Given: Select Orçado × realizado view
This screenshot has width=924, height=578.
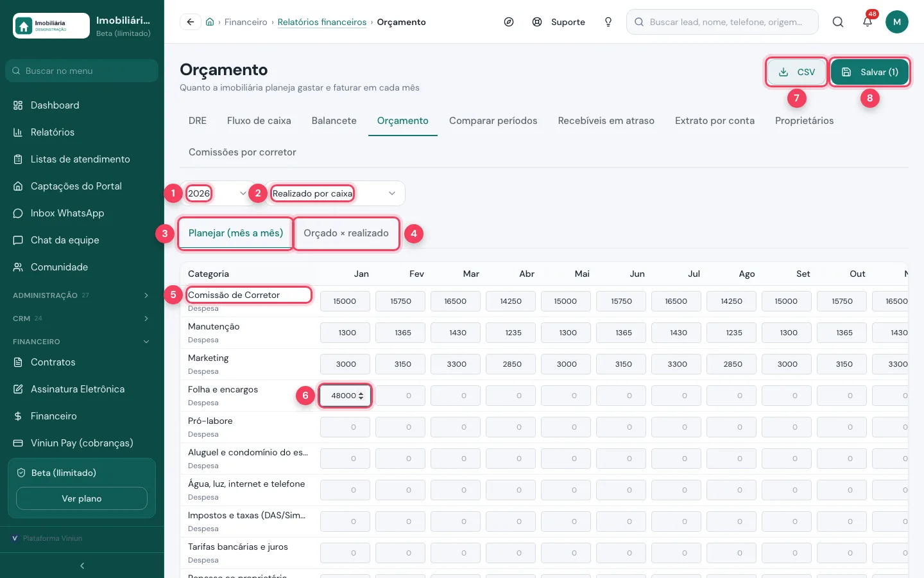Looking at the screenshot, I should point(346,233).
